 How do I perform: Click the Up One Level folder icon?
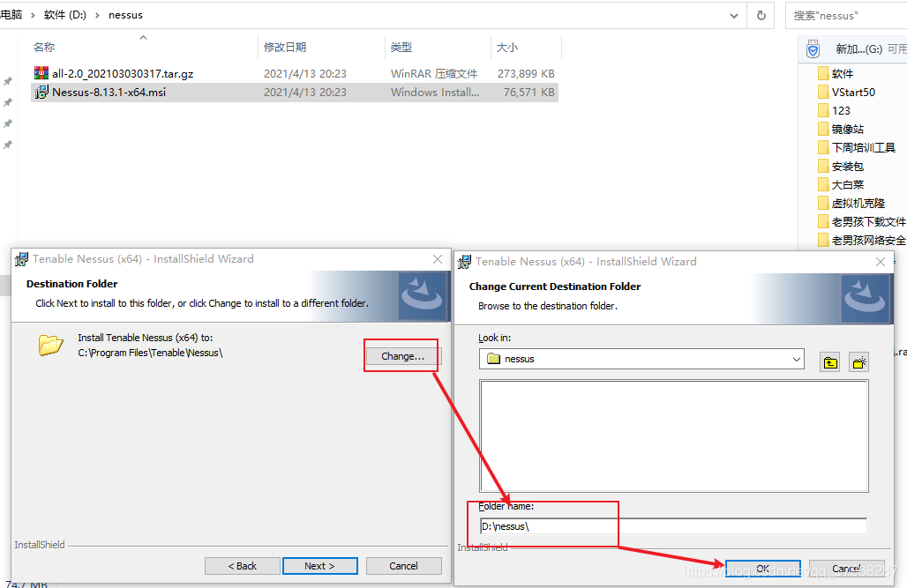[830, 362]
